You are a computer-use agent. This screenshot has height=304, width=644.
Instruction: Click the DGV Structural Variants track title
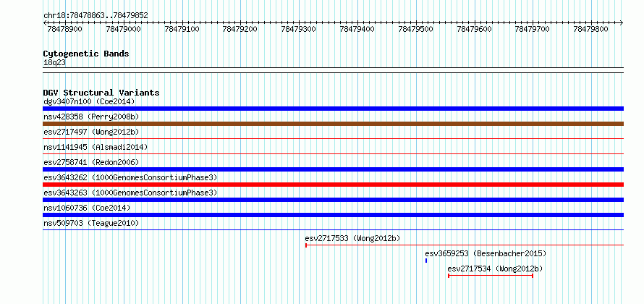pyautogui.click(x=101, y=93)
